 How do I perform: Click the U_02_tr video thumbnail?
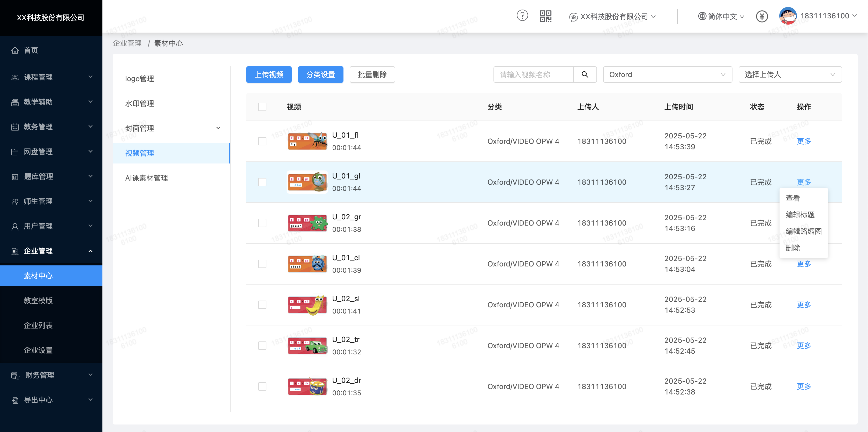307,345
